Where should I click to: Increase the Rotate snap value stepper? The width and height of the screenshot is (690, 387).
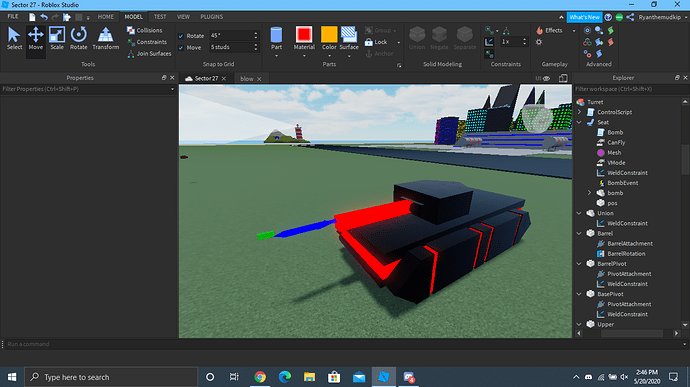pyautogui.click(x=256, y=33)
